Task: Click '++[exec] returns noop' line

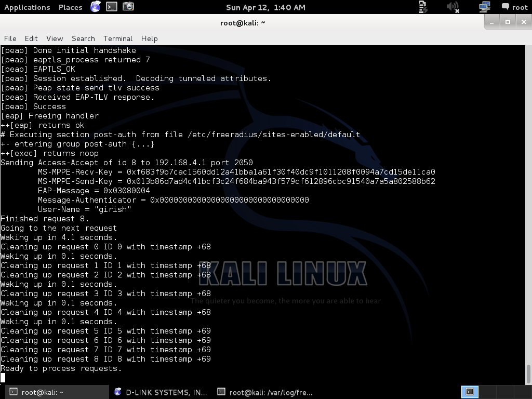Action: [49, 153]
